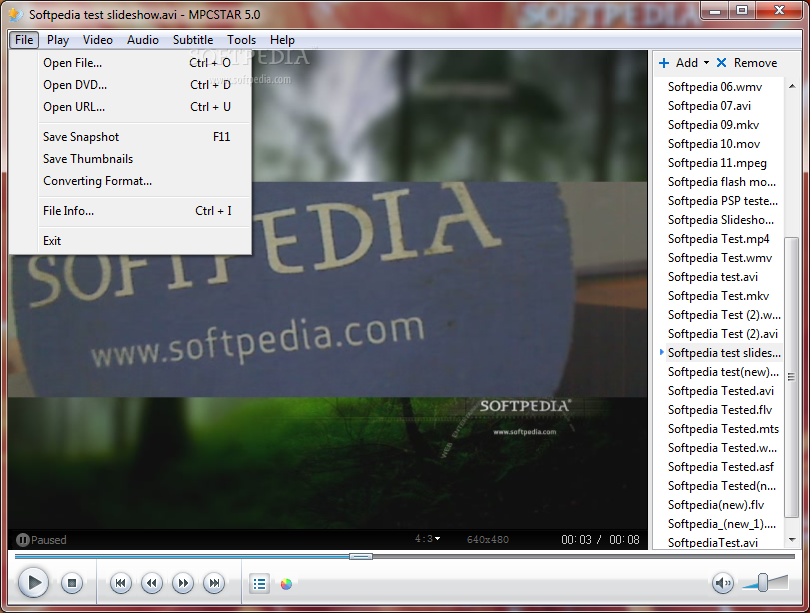
Task: Click the plus icon to Add files
Action: [x=664, y=63]
